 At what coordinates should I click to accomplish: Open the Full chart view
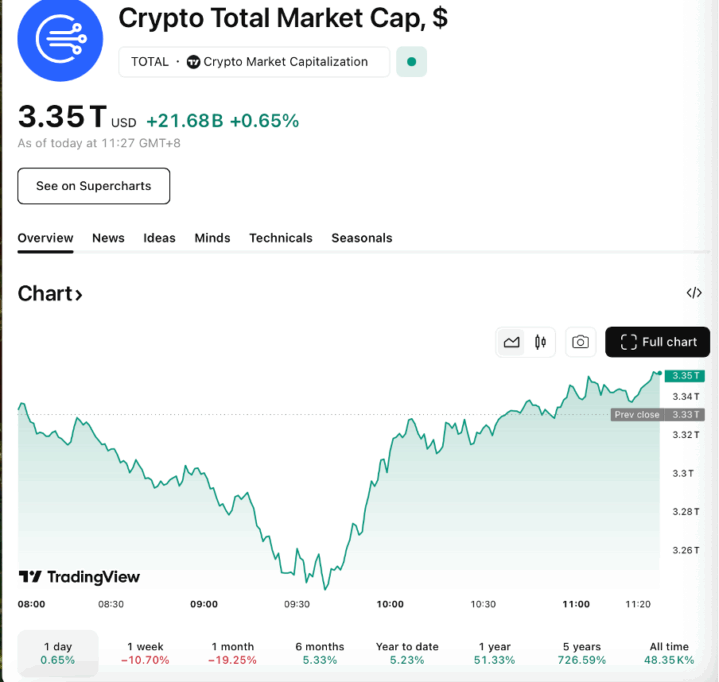658,342
